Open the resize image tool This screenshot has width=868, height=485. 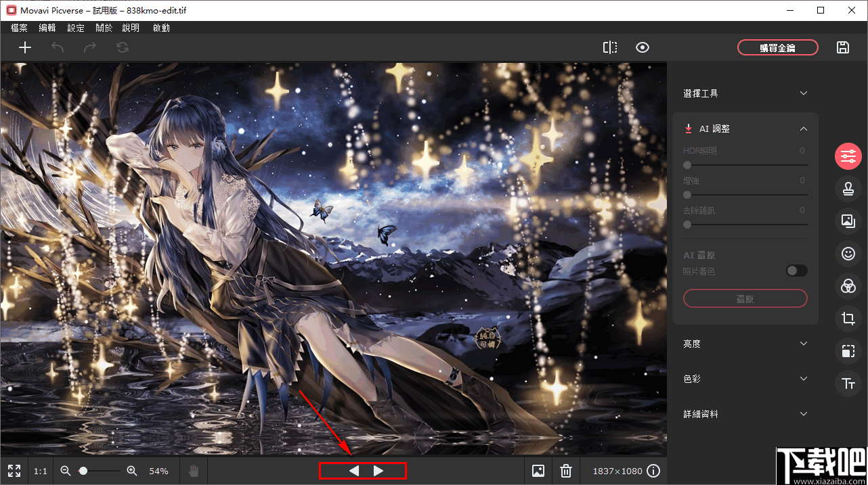click(x=848, y=351)
